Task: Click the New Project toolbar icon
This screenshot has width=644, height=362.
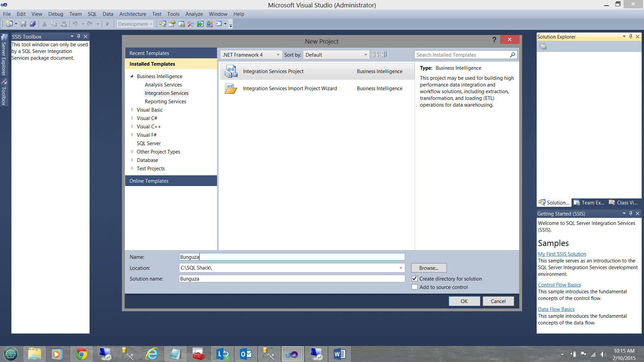Action: pyautogui.click(x=9, y=24)
